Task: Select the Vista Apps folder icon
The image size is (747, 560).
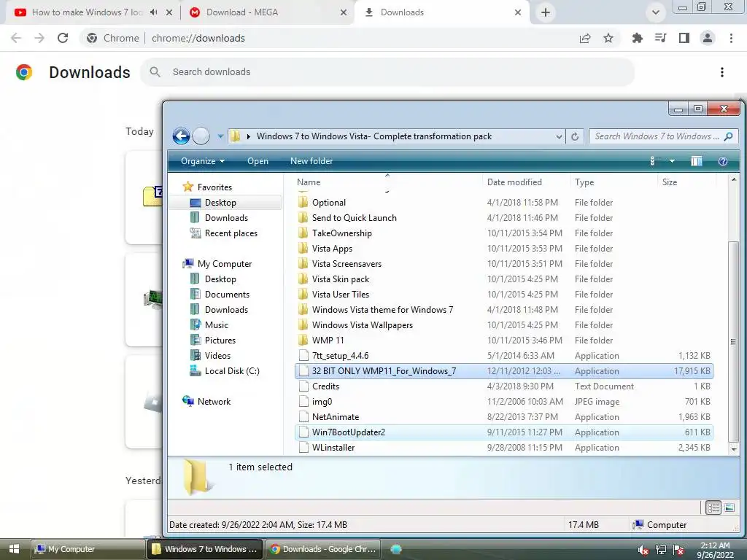Action: tap(303, 248)
